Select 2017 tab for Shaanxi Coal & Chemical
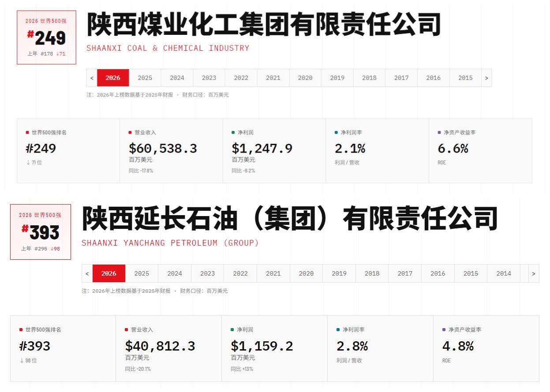This screenshot has height=392, width=550. coord(401,78)
